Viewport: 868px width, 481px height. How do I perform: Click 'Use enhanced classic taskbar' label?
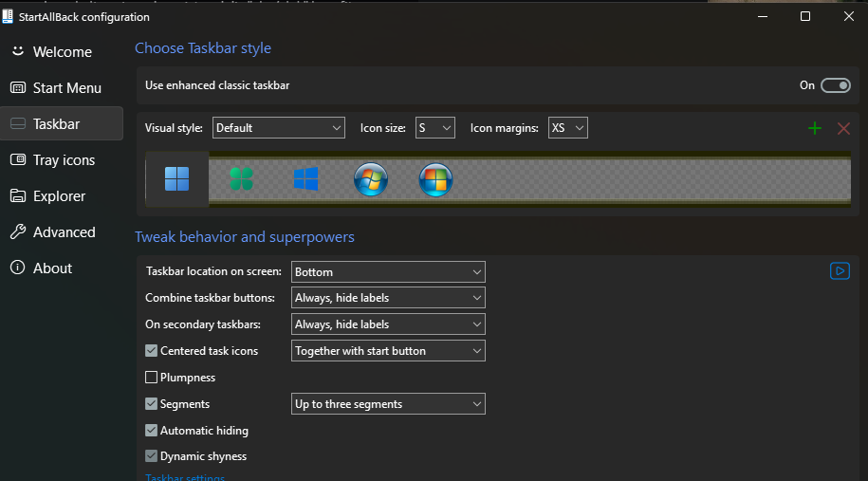[x=217, y=85]
